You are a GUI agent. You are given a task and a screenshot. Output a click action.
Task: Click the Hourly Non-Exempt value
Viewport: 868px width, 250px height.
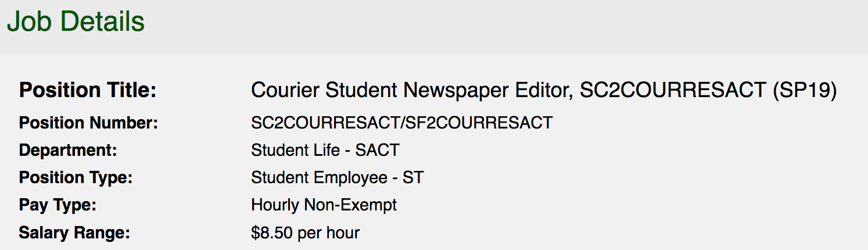pyautogui.click(x=324, y=205)
